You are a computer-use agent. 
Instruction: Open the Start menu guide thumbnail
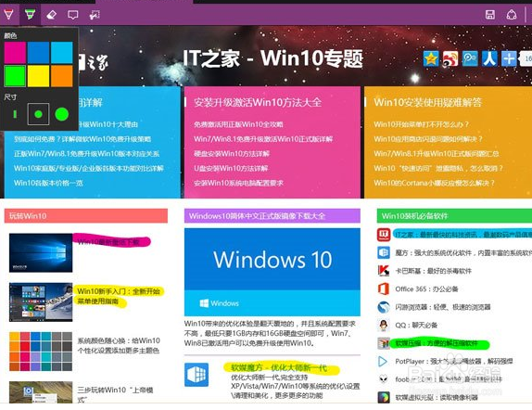41,302
